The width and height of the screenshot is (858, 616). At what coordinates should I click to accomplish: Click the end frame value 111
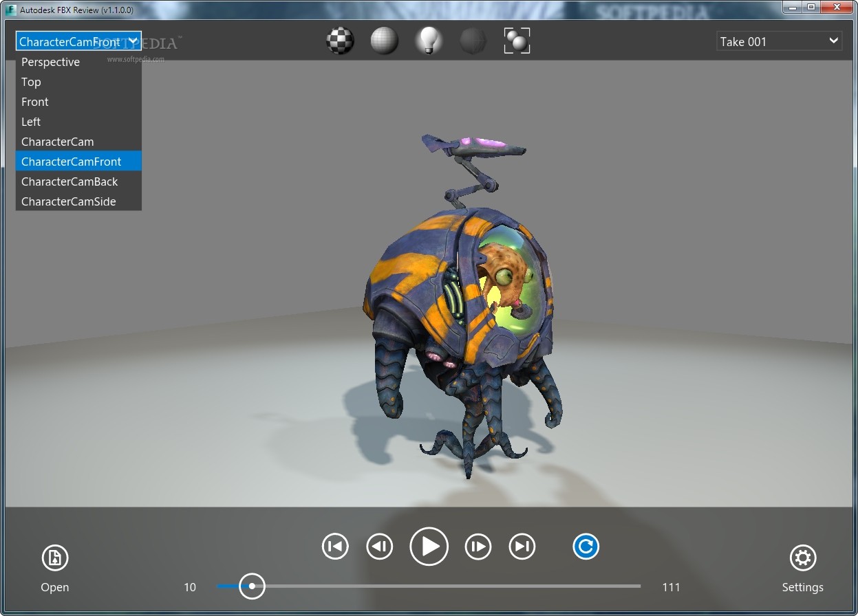pyautogui.click(x=671, y=587)
